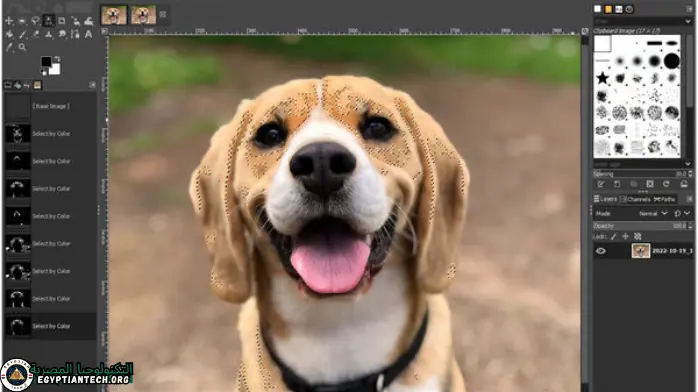Click the Duplicate Brush button
Screen dimensions: 698x392
(633, 184)
